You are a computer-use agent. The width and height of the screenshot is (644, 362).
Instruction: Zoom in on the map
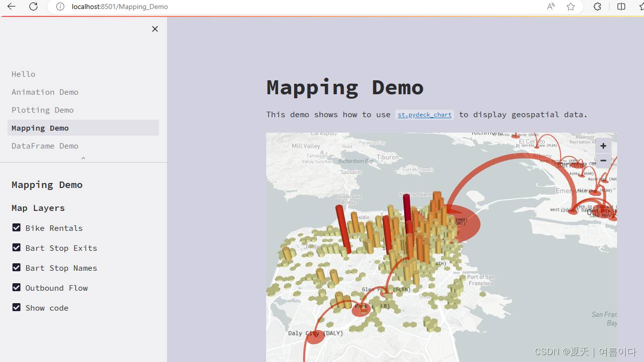[x=603, y=146]
